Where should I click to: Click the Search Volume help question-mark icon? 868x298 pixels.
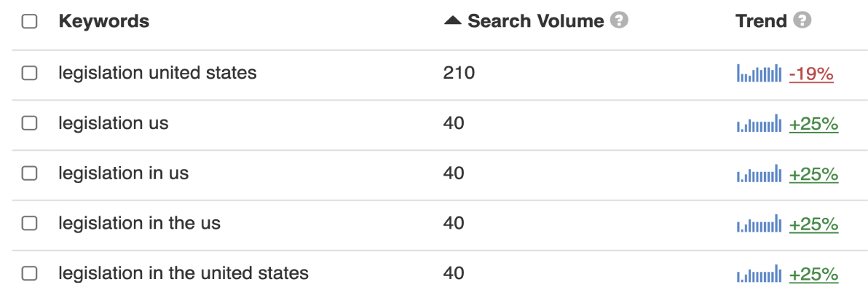(619, 21)
